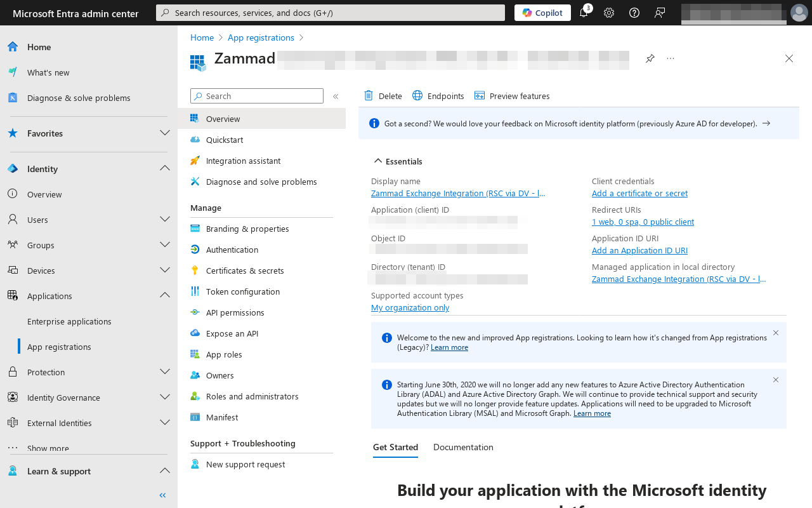Expand the Users section
This screenshot has width=812, height=508.
165,219
